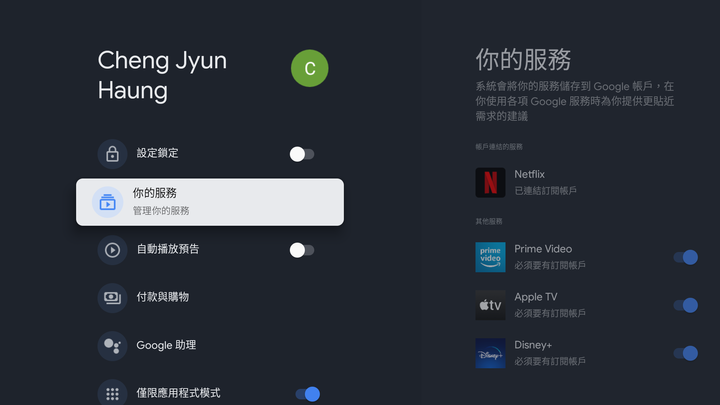Select the 僅限應用程式模式 label
The height and width of the screenshot is (405, 720).
[179, 393]
